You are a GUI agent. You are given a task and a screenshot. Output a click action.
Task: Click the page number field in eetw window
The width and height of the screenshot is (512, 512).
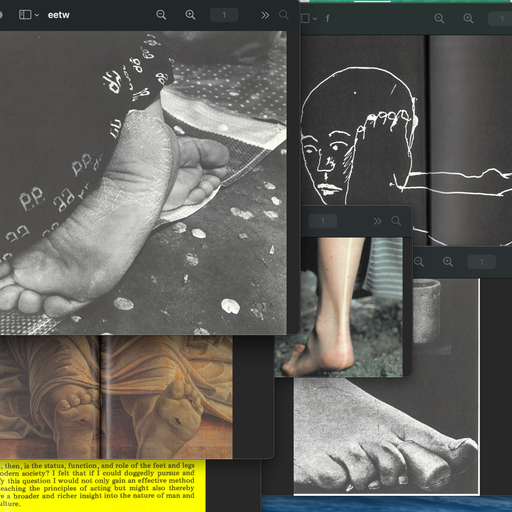coord(224,15)
